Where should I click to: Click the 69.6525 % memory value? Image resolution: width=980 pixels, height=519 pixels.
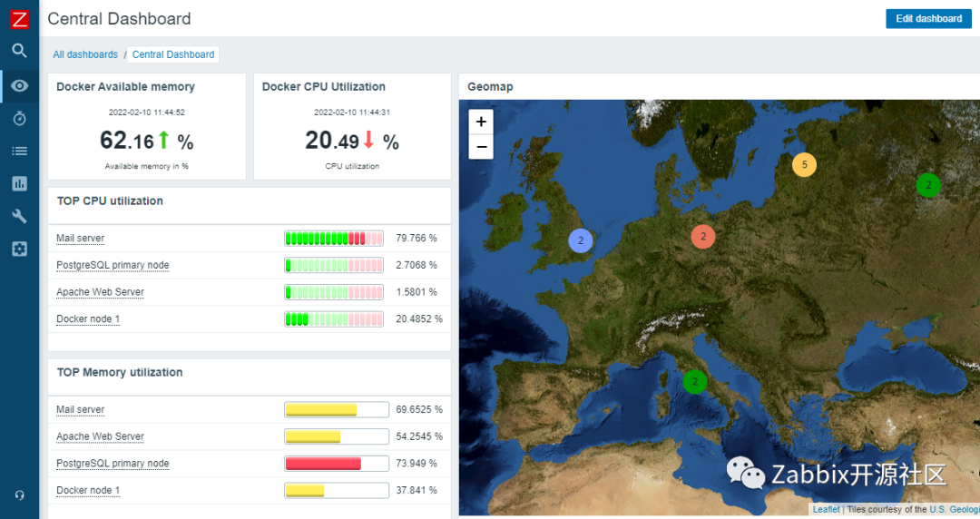click(418, 409)
